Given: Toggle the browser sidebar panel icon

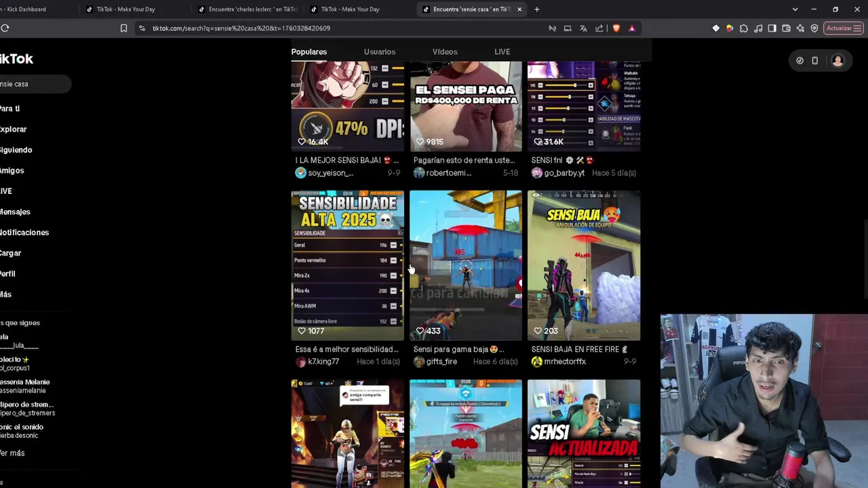Looking at the screenshot, I should click(772, 28).
